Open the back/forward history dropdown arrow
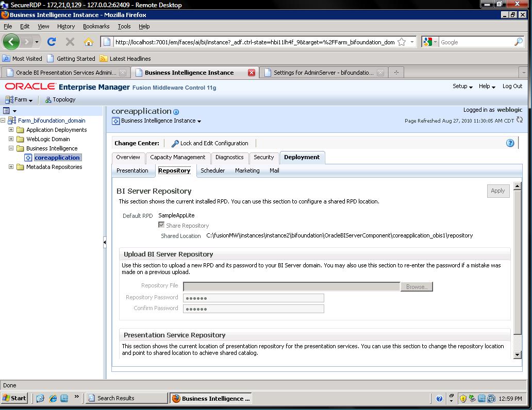Screen dimensions: 532x410 tap(37, 42)
